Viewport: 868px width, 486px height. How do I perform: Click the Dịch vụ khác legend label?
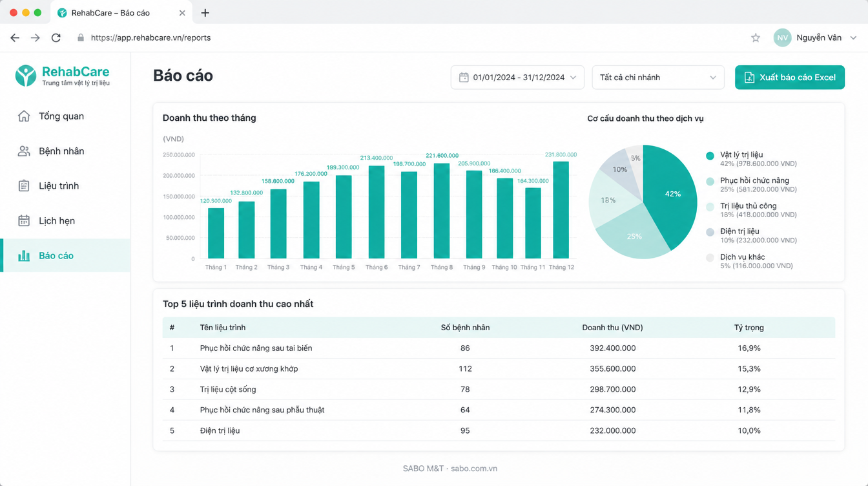coord(743,257)
